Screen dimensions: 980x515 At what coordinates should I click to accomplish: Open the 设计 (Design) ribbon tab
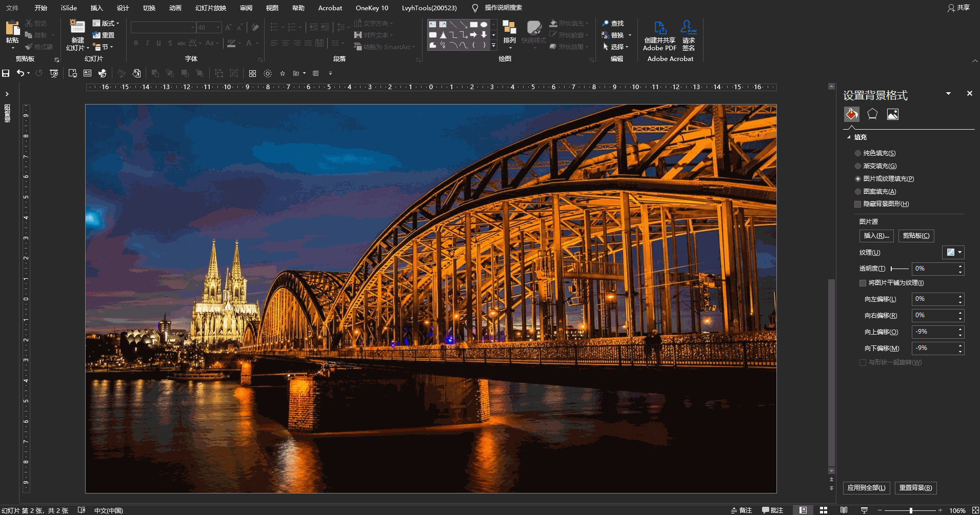[x=123, y=8]
